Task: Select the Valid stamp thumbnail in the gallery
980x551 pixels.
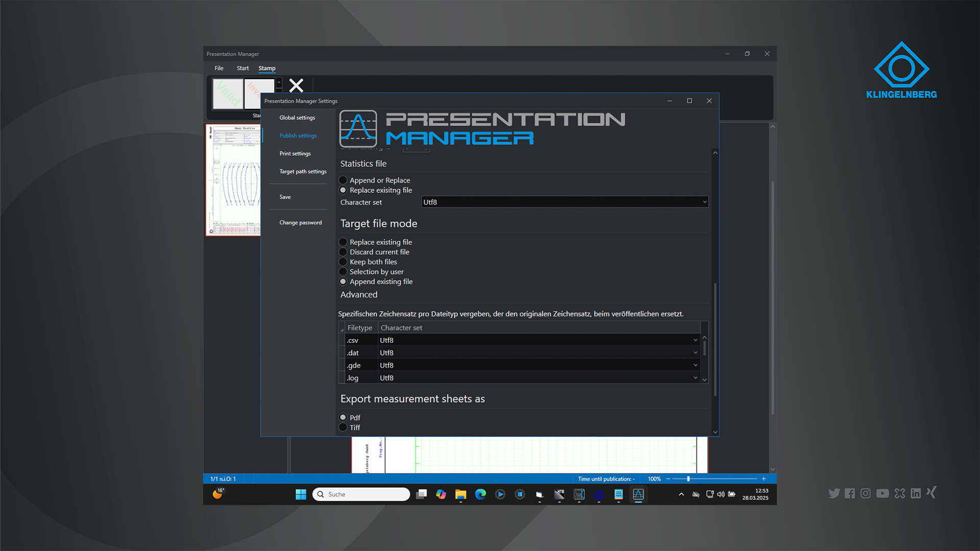Action: click(228, 94)
